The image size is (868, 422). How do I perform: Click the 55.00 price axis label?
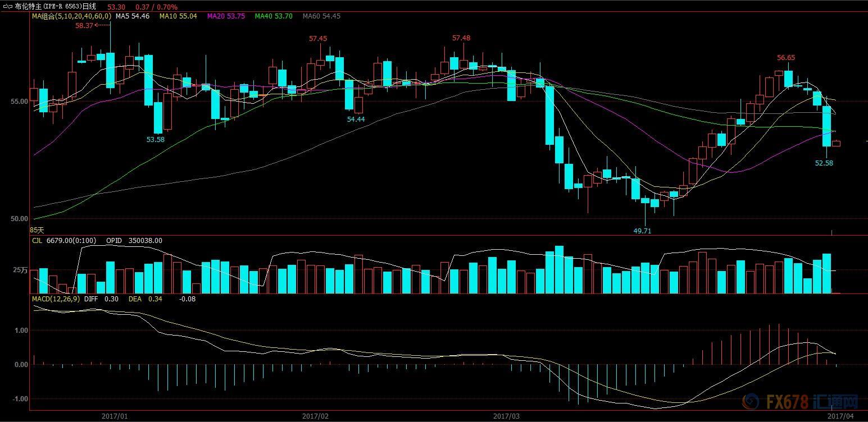click(x=19, y=102)
